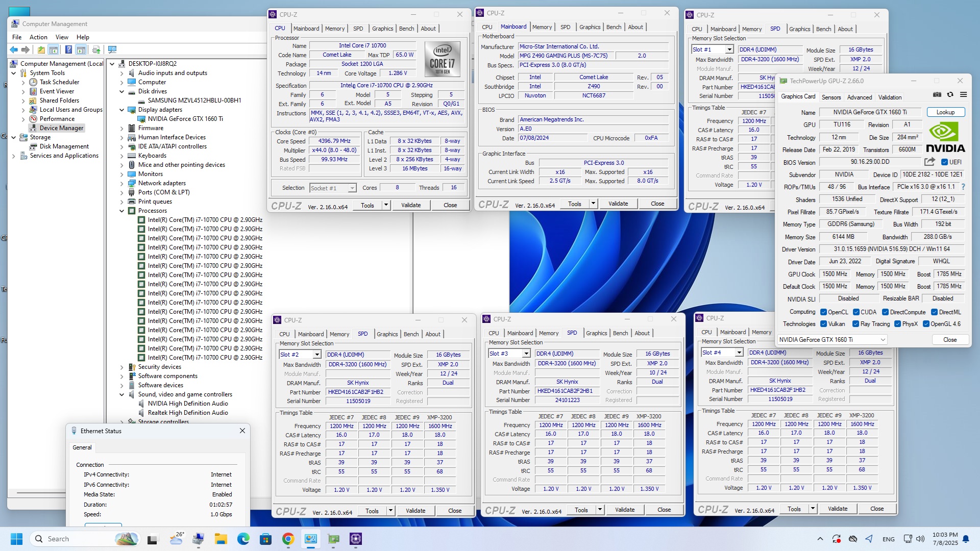The height and width of the screenshot is (551, 980).
Task: Collapse the Processors tree node
Action: point(122,211)
